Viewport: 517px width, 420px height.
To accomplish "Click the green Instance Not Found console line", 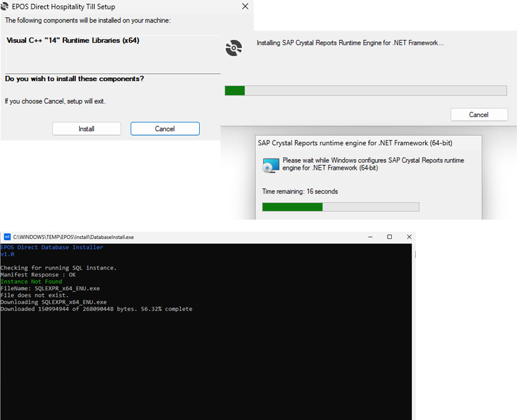I will click(x=31, y=282).
